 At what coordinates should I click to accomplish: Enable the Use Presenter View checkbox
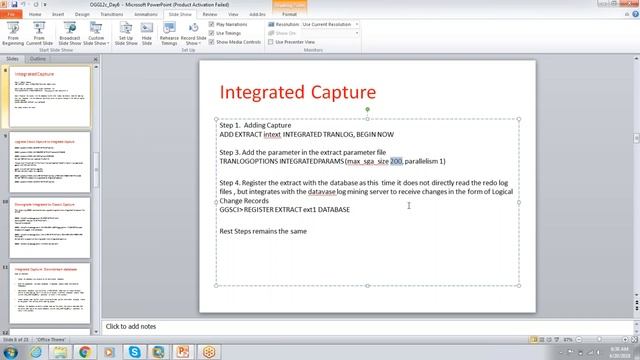[271, 42]
